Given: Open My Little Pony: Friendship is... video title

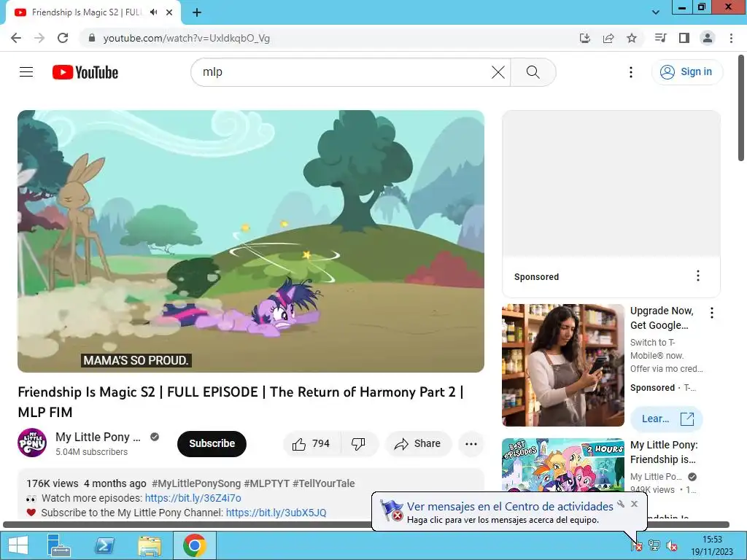Looking at the screenshot, I should (663, 452).
